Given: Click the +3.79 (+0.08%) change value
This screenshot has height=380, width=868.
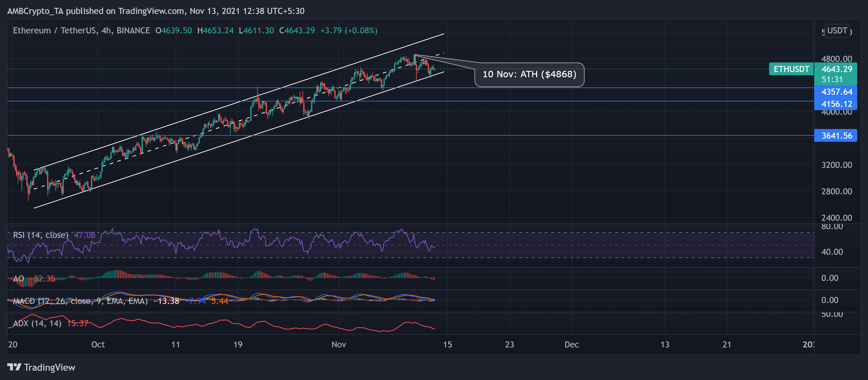Looking at the screenshot, I should (349, 31).
